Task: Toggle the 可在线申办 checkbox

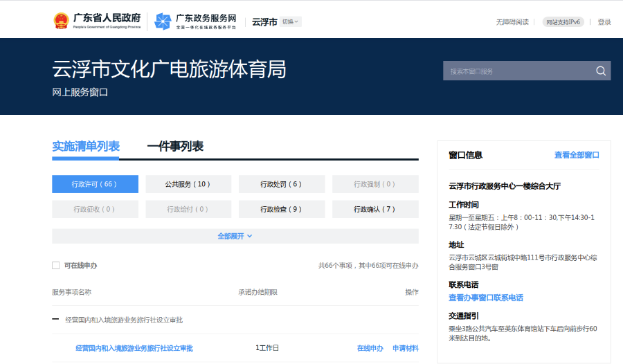Action: (x=56, y=265)
